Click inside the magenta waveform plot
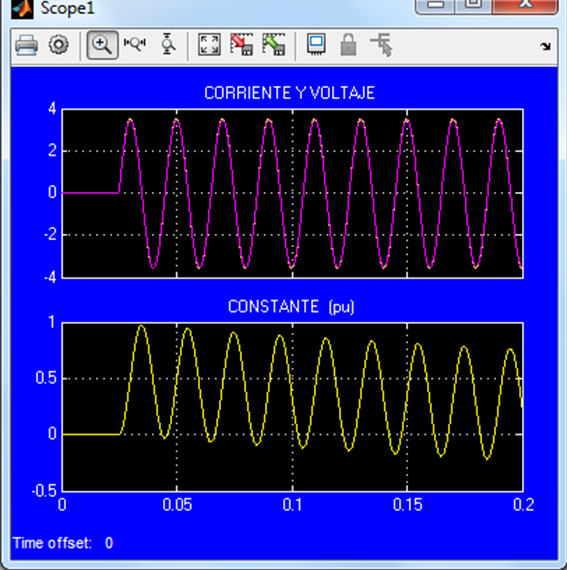The width and height of the screenshot is (567, 570). point(293,193)
